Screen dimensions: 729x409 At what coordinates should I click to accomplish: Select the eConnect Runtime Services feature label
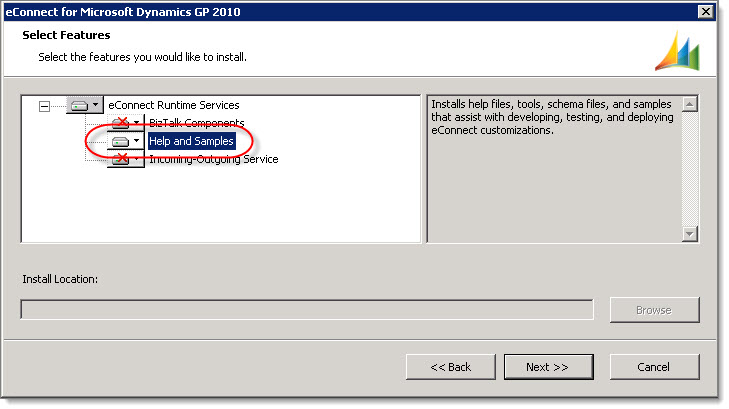pyautogui.click(x=173, y=105)
